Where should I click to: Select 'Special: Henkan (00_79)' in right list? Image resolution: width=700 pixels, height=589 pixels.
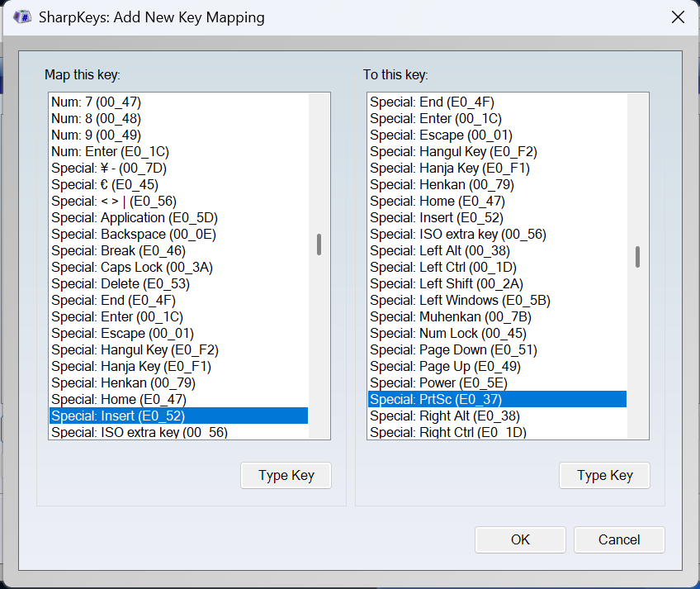pos(497,184)
